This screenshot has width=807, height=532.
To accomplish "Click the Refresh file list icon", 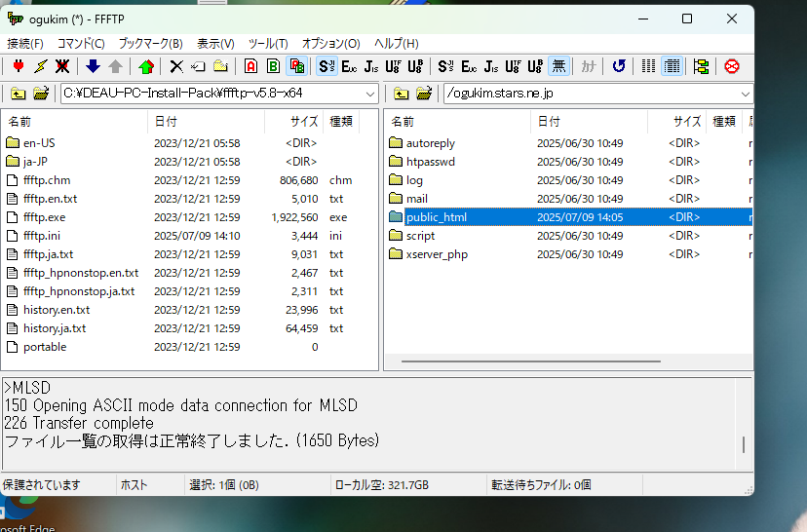I will pos(618,66).
